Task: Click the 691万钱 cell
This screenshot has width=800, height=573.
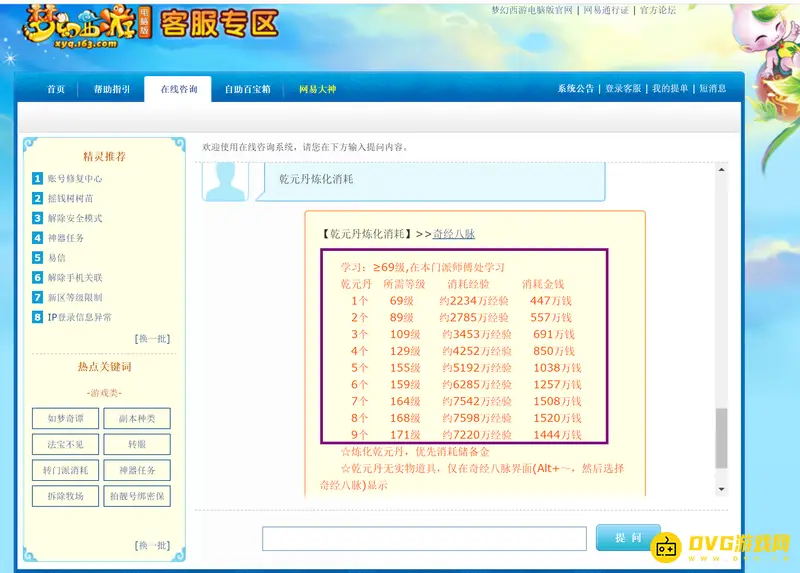Action: pos(554,335)
